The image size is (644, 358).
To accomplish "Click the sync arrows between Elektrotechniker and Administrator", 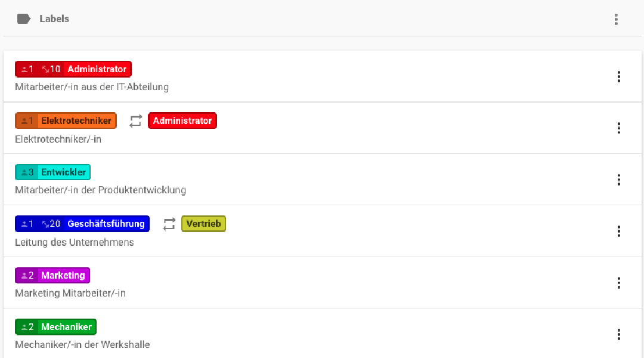I will (x=135, y=121).
